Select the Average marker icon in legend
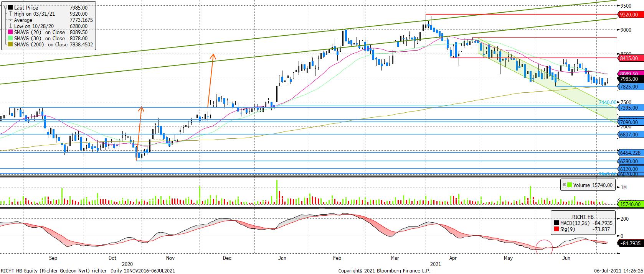 pyautogui.click(x=10, y=20)
